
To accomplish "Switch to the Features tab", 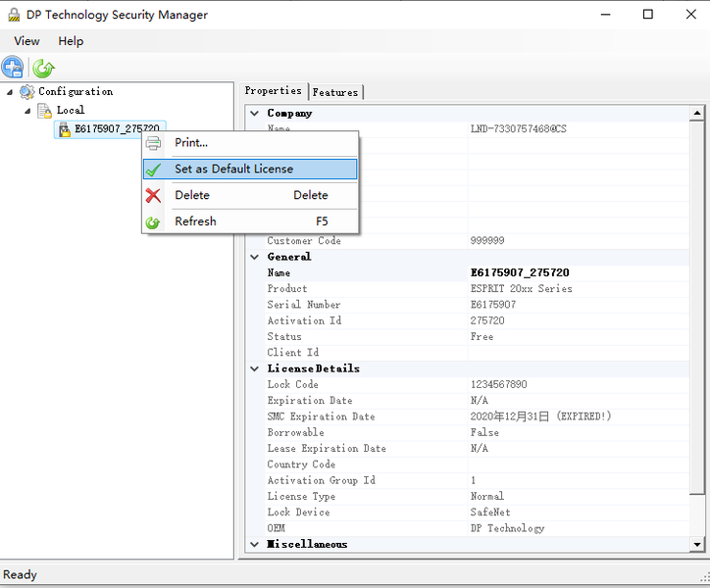I will click(335, 92).
